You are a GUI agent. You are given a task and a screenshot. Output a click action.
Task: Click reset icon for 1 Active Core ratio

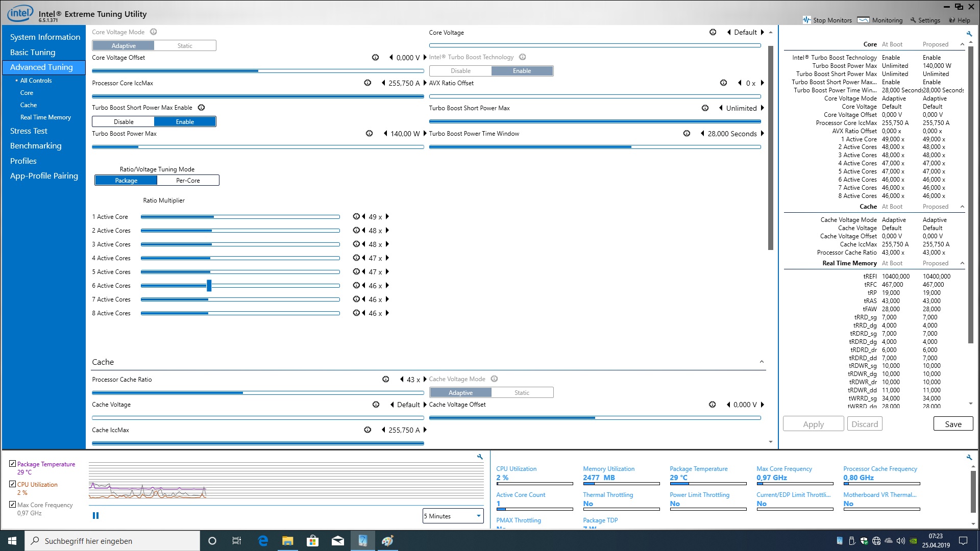tap(356, 216)
